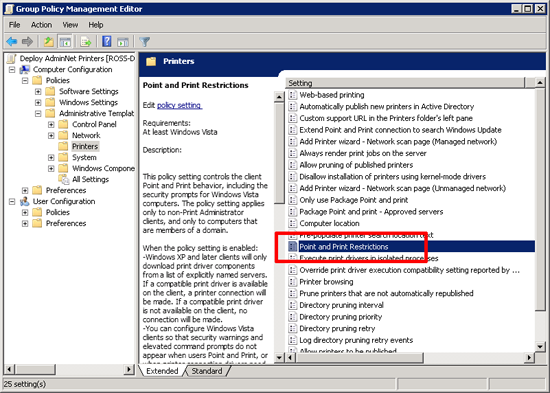Select Override print driver execution compatibility setting

[409, 270]
